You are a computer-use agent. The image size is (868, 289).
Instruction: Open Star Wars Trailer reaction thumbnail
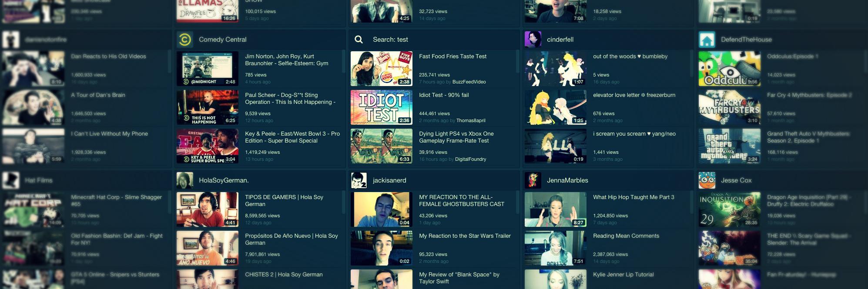pyautogui.click(x=382, y=248)
